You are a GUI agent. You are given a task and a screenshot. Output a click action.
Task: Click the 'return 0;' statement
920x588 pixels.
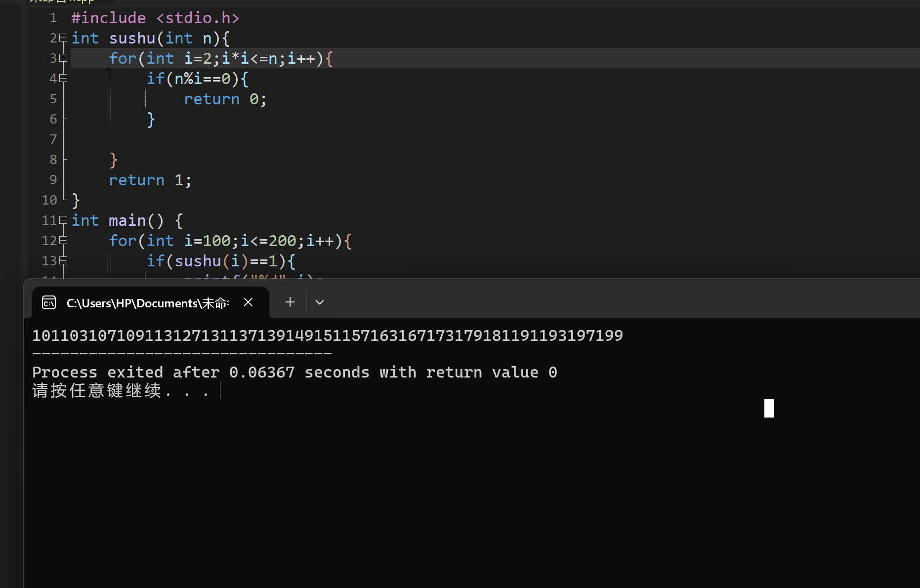coord(225,99)
